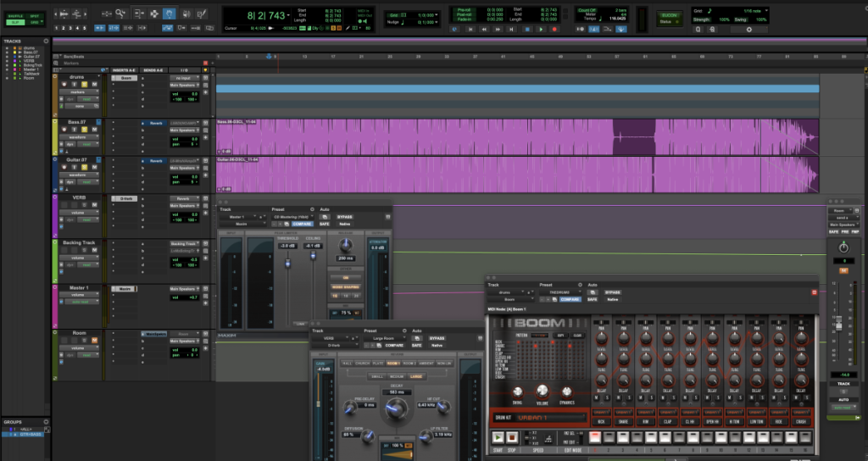Select the Scrubber speaker tool
The height and width of the screenshot is (461, 868).
click(x=186, y=14)
